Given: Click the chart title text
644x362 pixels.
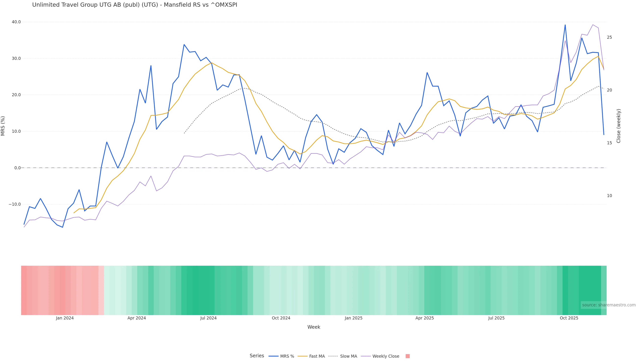Looking at the screenshot, I should pyautogui.click(x=135, y=5).
